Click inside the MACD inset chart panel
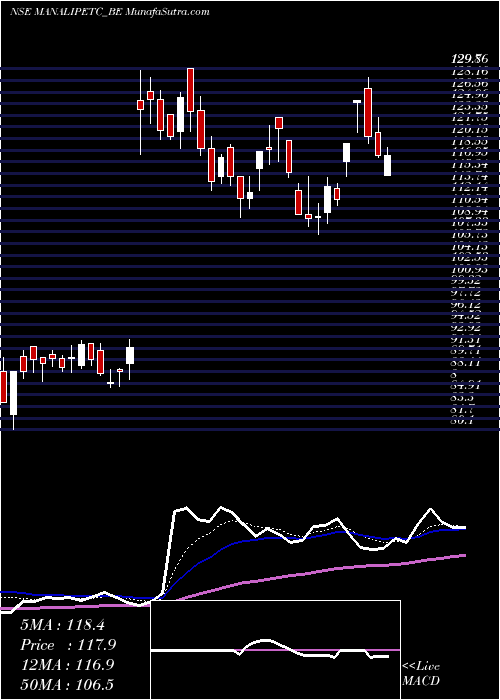Image resolution: width=500 pixels, height=700 pixels. pos(275,650)
